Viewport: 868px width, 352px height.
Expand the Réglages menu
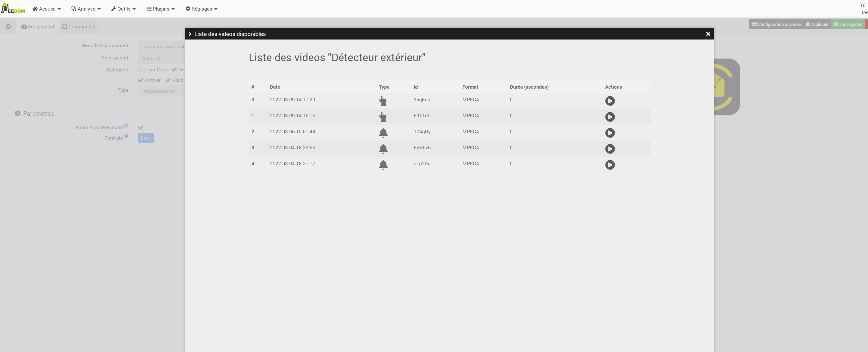[x=201, y=9]
